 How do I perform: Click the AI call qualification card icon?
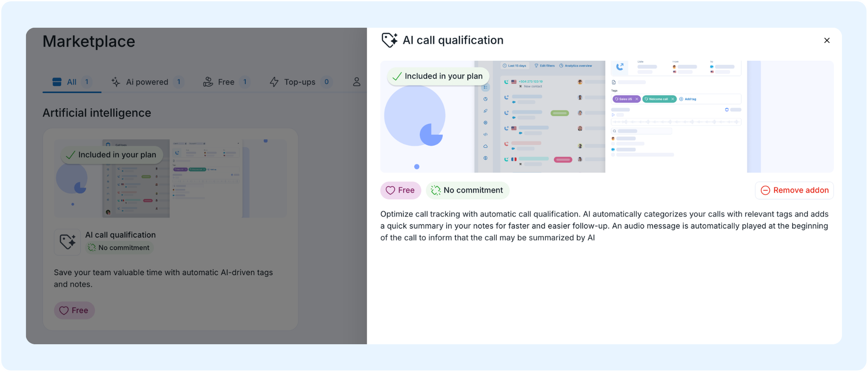tap(67, 242)
